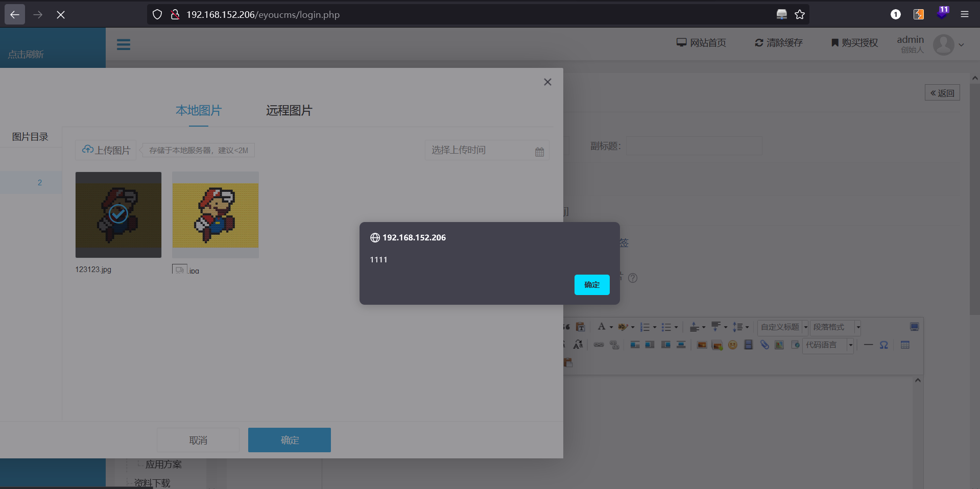The width and height of the screenshot is (980, 489).
Task: Click the ordered list icon
Action: tap(645, 327)
